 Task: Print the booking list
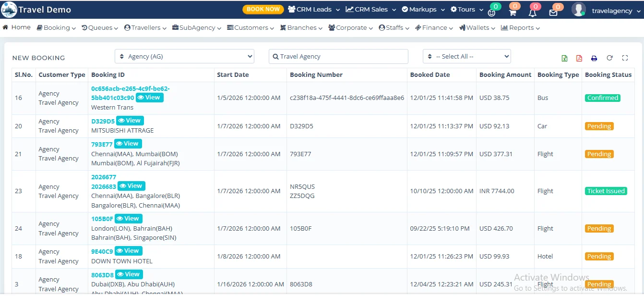(x=594, y=58)
